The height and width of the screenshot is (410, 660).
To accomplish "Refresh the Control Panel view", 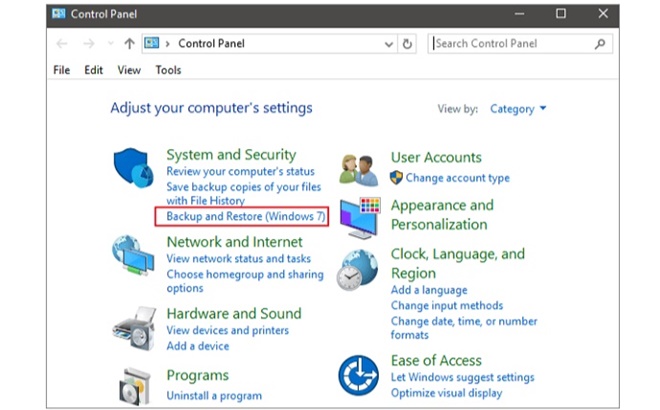I will (407, 44).
